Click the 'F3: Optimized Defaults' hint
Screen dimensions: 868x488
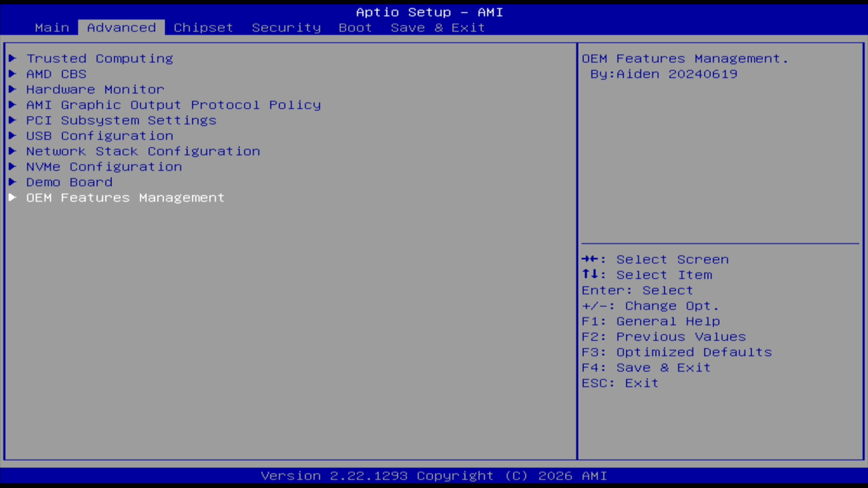[677, 353]
